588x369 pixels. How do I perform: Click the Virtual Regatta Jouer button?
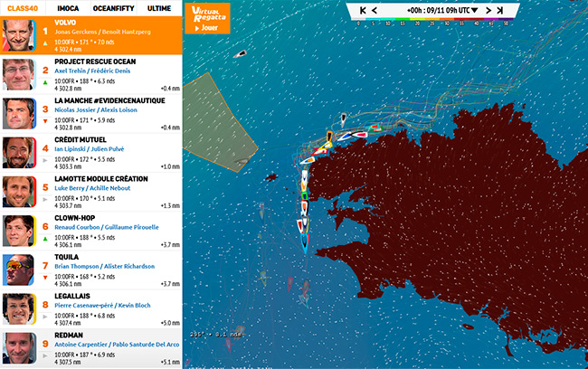coord(207,18)
